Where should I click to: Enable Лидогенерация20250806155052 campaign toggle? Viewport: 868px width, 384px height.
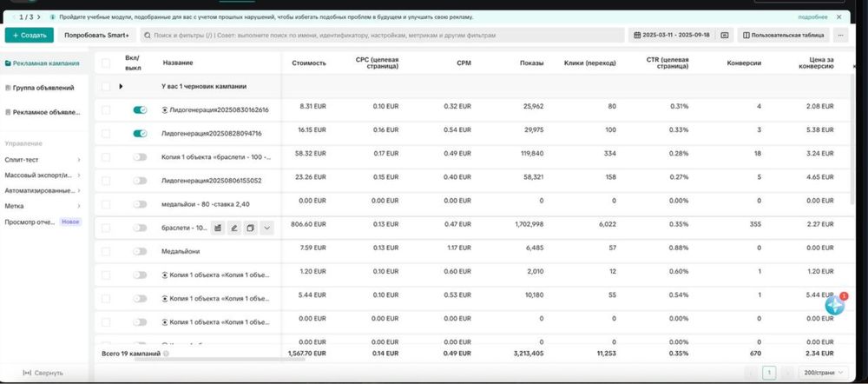coord(140,181)
